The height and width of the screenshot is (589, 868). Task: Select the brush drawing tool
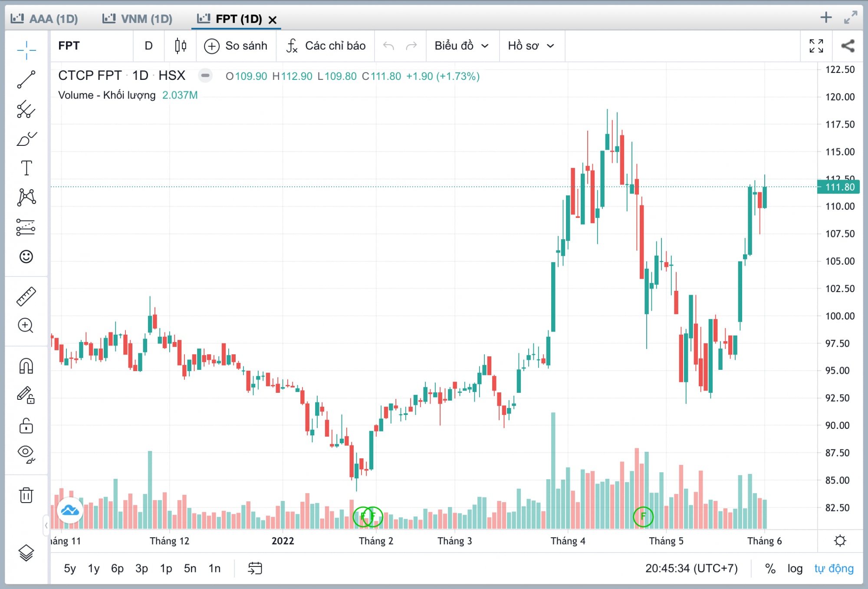(26, 139)
